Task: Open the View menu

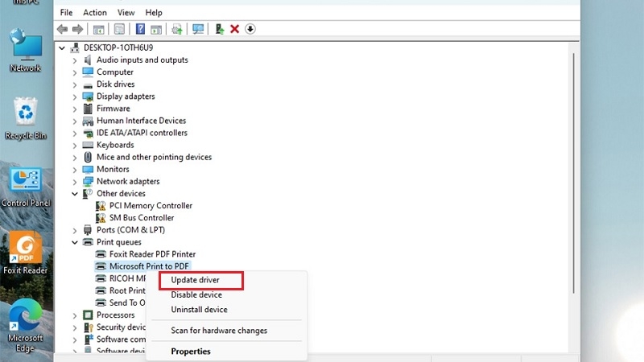Action: (126, 13)
